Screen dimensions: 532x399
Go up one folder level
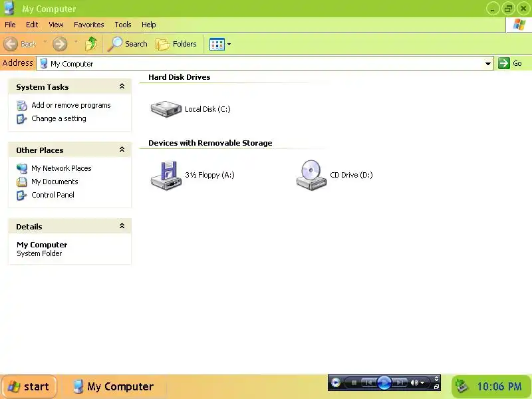tap(91, 44)
